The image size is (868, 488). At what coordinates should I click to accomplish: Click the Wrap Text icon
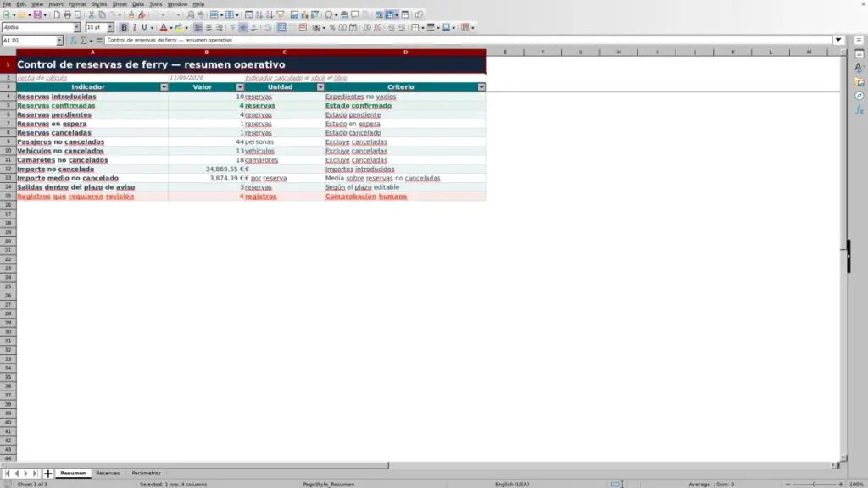268,28
